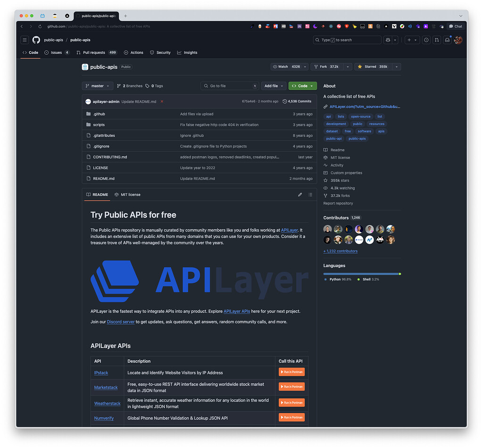Edit README with the pencil icon

click(x=300, y=194)
